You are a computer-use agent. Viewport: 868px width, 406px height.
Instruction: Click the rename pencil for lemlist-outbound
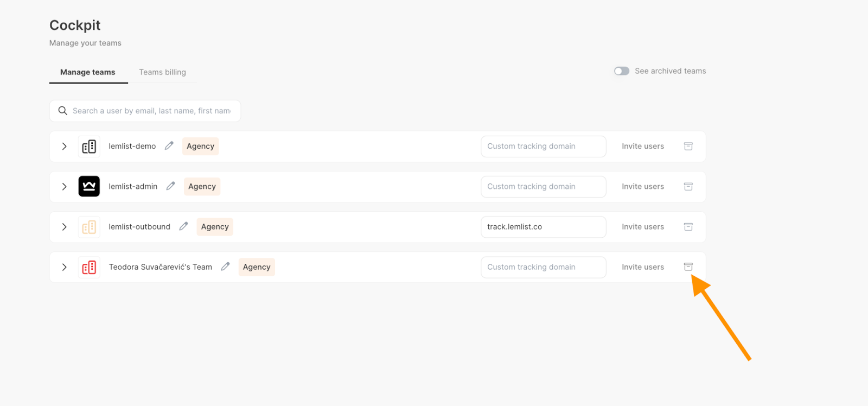(x=184, y=226)
